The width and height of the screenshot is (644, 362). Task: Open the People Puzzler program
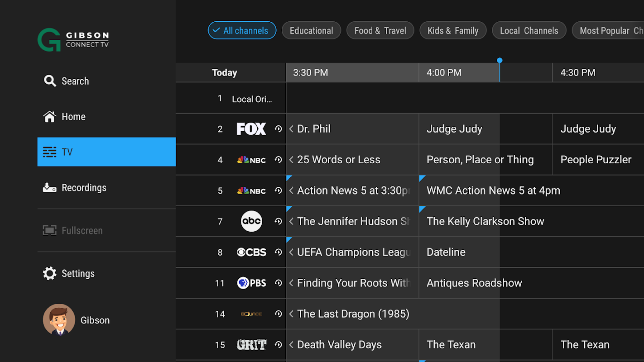point(598,160)
